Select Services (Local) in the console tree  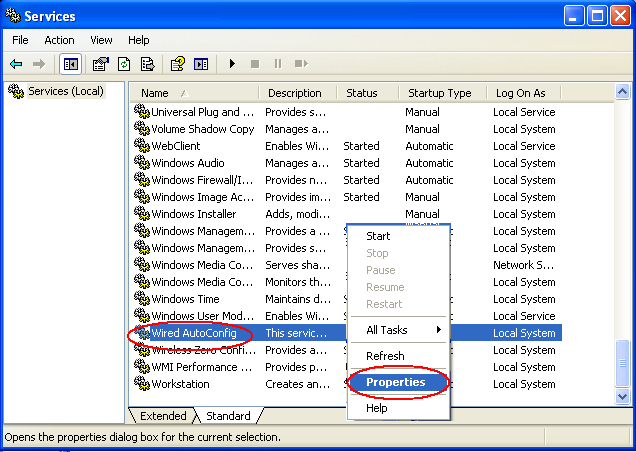[60, 91]
